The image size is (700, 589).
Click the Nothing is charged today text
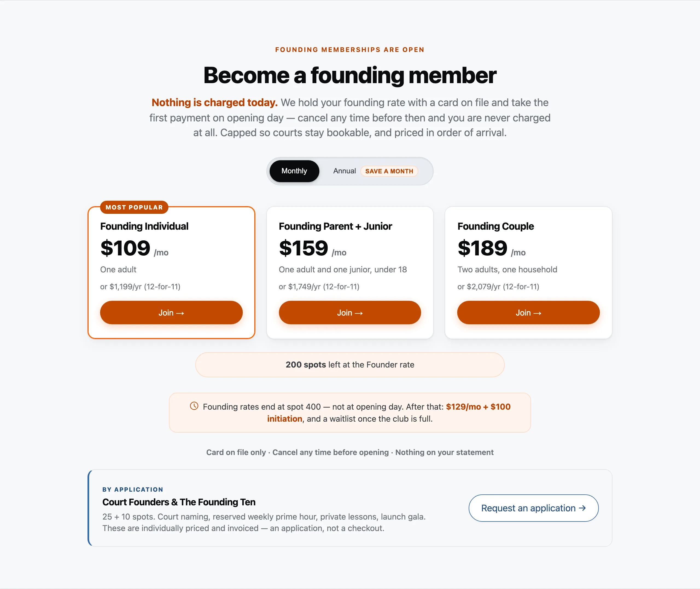214,103
